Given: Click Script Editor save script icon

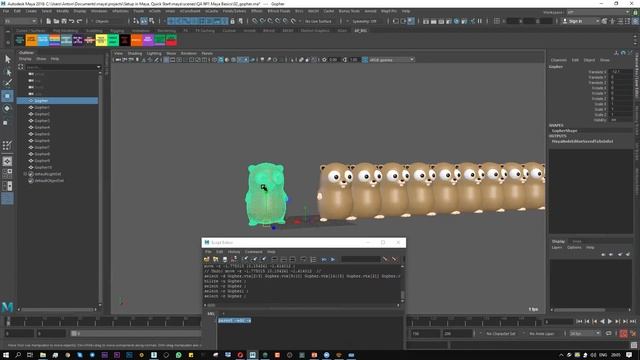Looking at the screenshot, I should tap(225, 259).
